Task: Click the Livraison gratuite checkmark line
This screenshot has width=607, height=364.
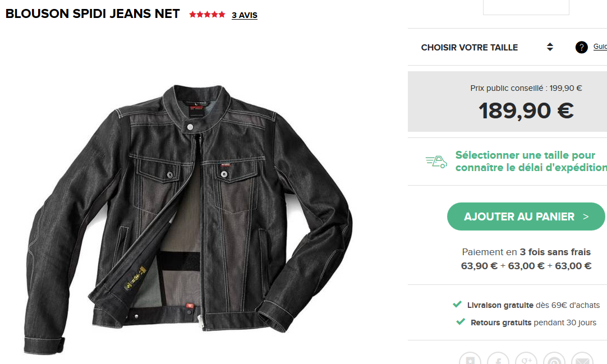Action: pos(526,305)
